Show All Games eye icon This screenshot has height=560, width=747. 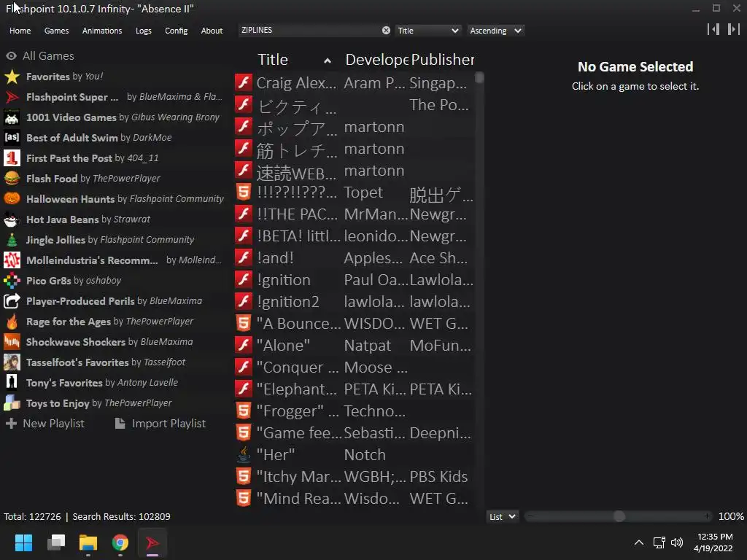pyautogui.click(x=11, y=55)
